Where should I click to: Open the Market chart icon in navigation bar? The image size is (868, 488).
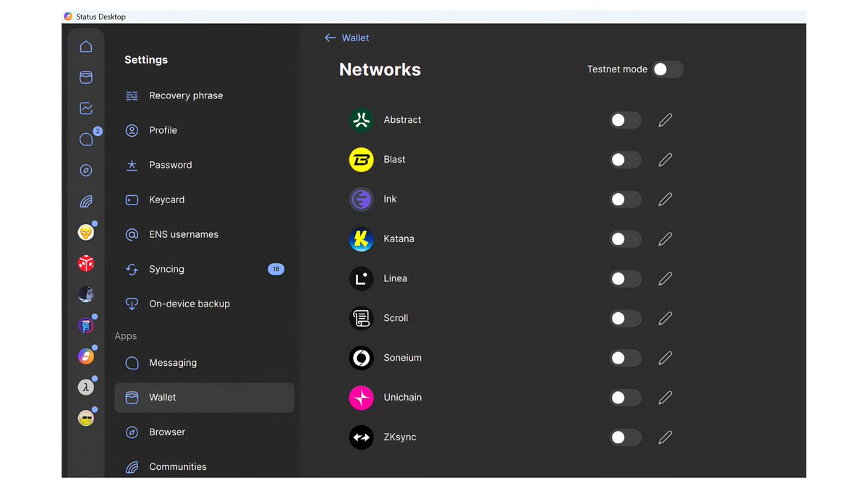click(86, 108)
